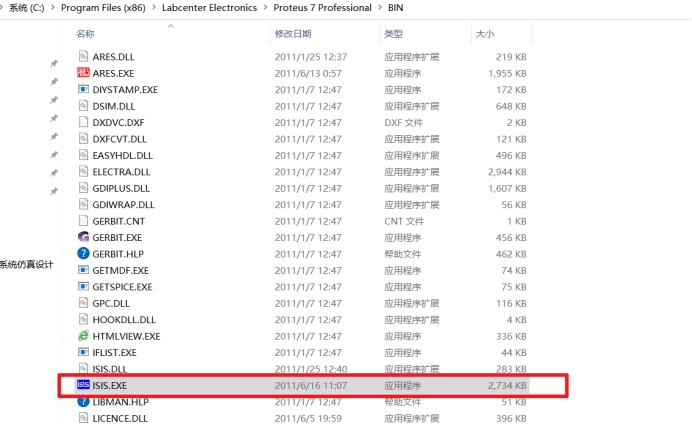Click the DIYSTAMP.EXE file icon

pyautogui.click(x=83, y=89)
